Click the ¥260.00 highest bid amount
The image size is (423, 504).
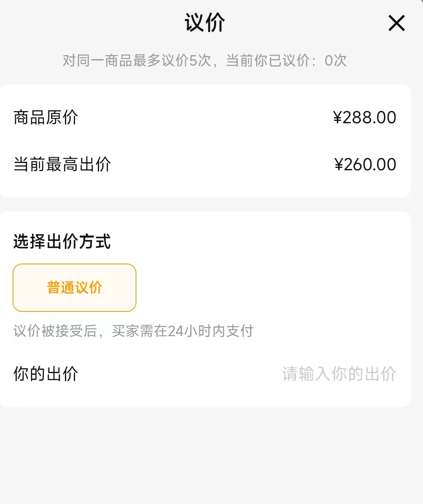pyautogui.click(x=365, y=165)
